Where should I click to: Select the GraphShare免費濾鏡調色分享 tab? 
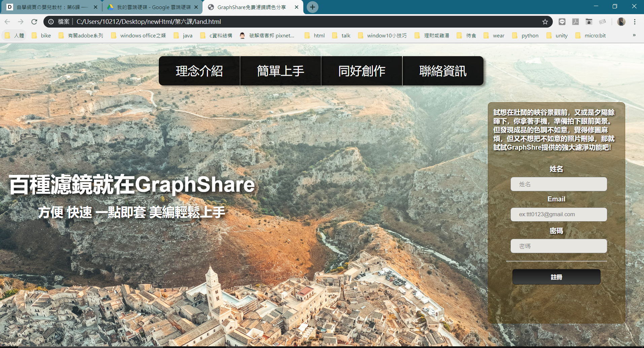[252, 7]
